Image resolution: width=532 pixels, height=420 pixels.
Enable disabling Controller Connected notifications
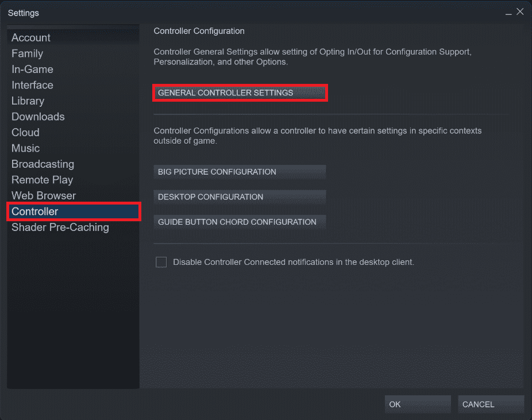coord(161,262)
